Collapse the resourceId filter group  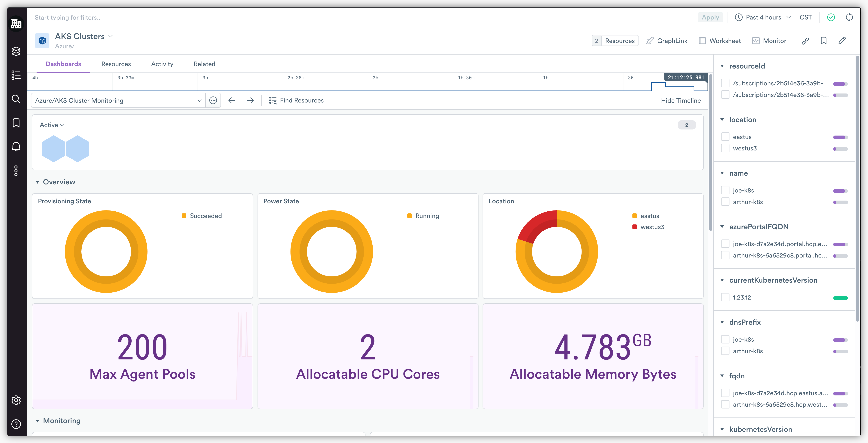[x=722, y=66]
